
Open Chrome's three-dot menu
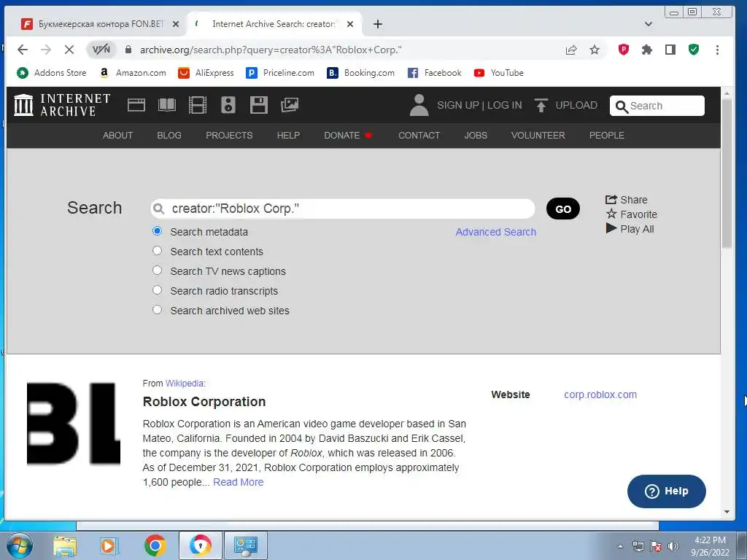[x=717, y=50]
